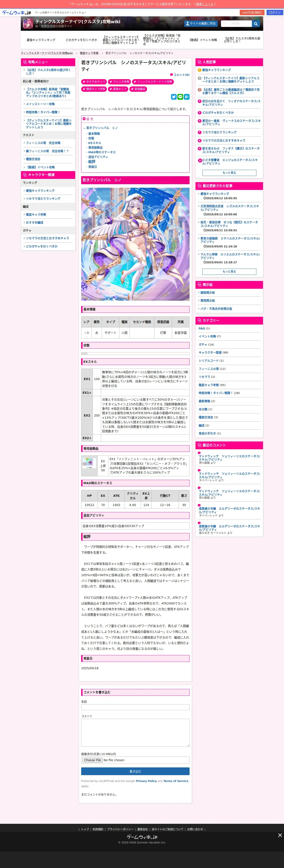Click the 徹底キャラ考察 tag
This screenshot has width=284, height=868.
pos(94,89)
